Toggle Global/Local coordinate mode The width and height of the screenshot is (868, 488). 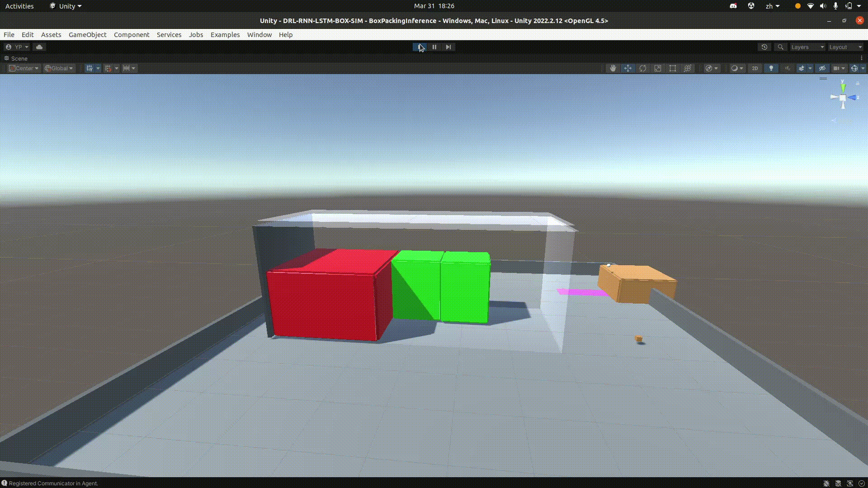point(58,68)
